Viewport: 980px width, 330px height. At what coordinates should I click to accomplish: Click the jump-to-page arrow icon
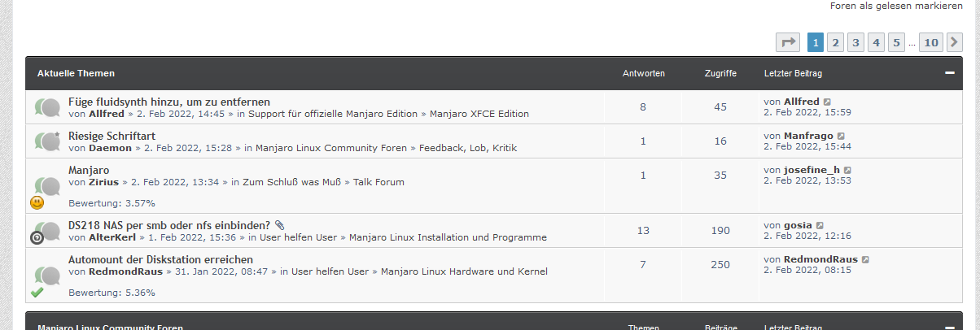click(788, 42)
